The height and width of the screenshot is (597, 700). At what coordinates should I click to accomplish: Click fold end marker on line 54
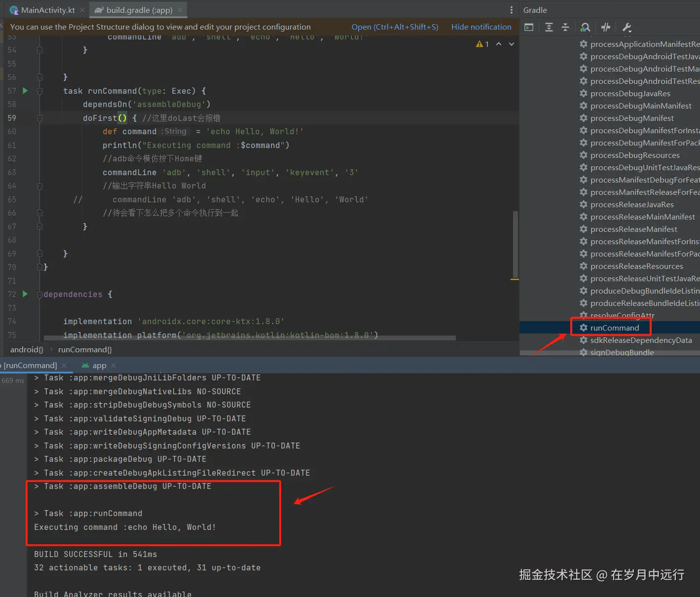(40, 50)
